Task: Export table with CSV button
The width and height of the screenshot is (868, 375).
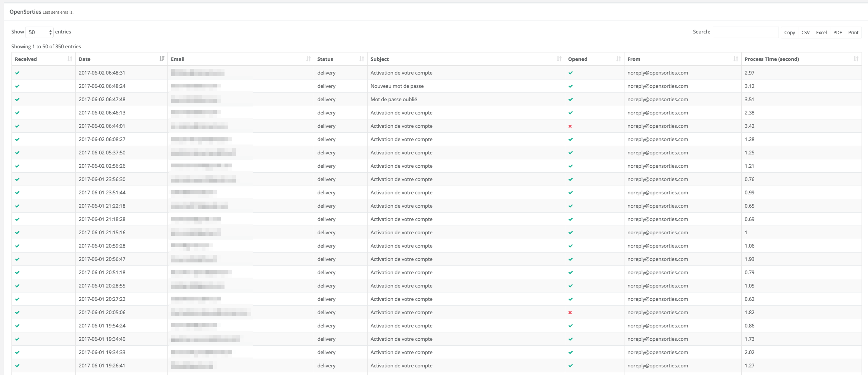Action: 805,32
